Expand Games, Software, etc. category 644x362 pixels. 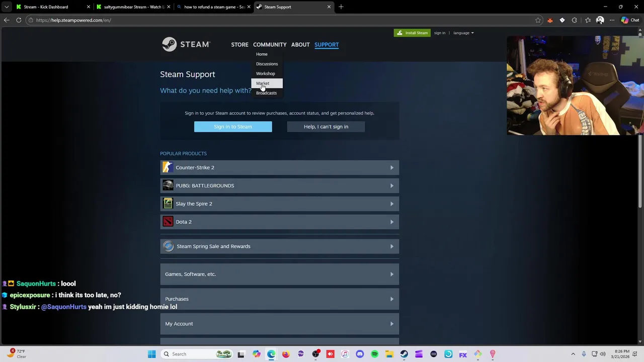coord(279,274)
